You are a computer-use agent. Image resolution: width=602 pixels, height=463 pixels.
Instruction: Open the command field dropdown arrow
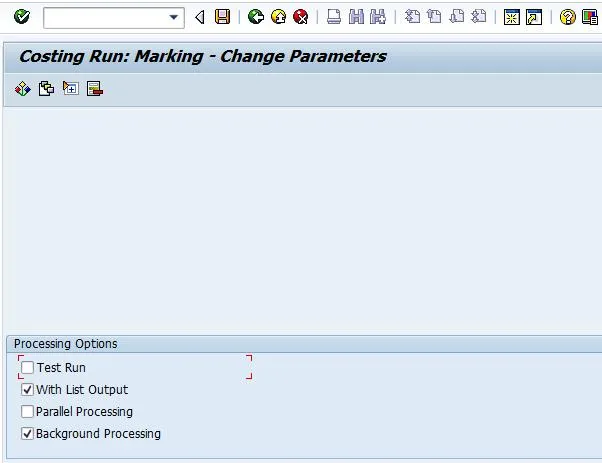(x=174, y=17)
